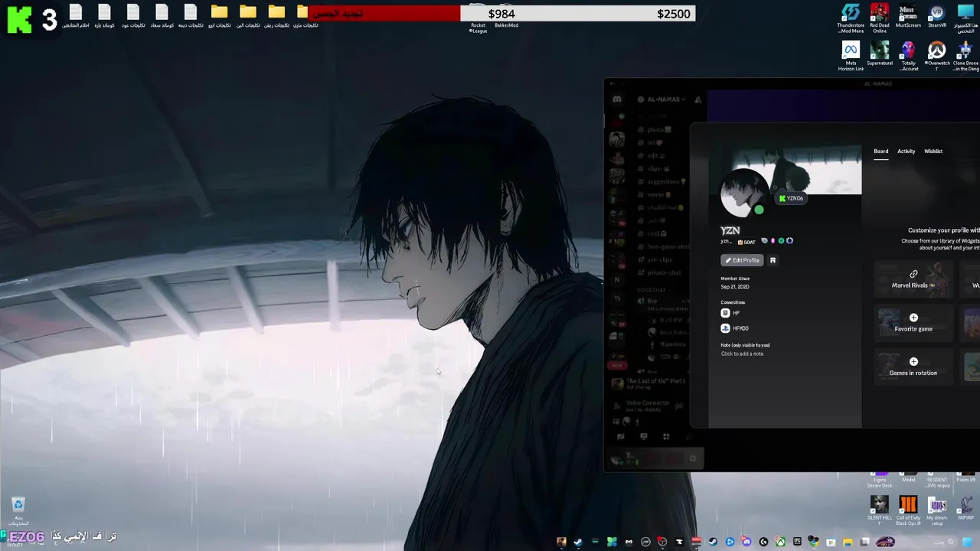Click the GOAT server tag badge

746,242
